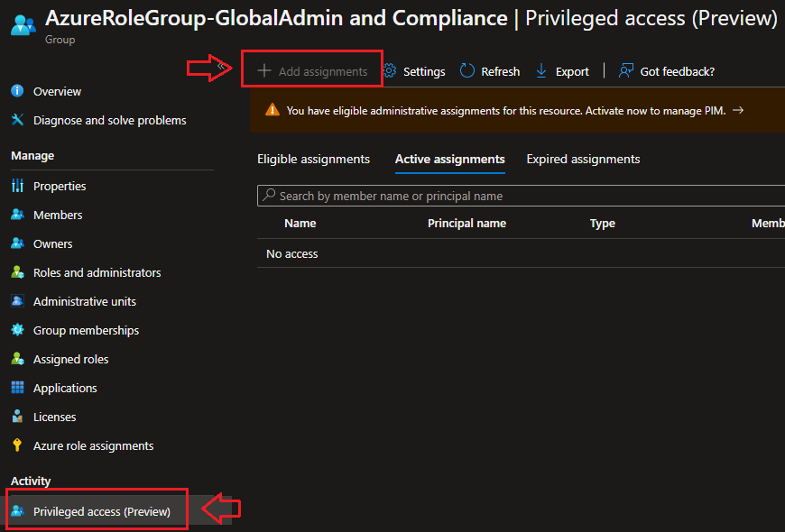Open Overview in the sidebar
The height and width of the screenshot is (532, 785).
click(57, 91)
